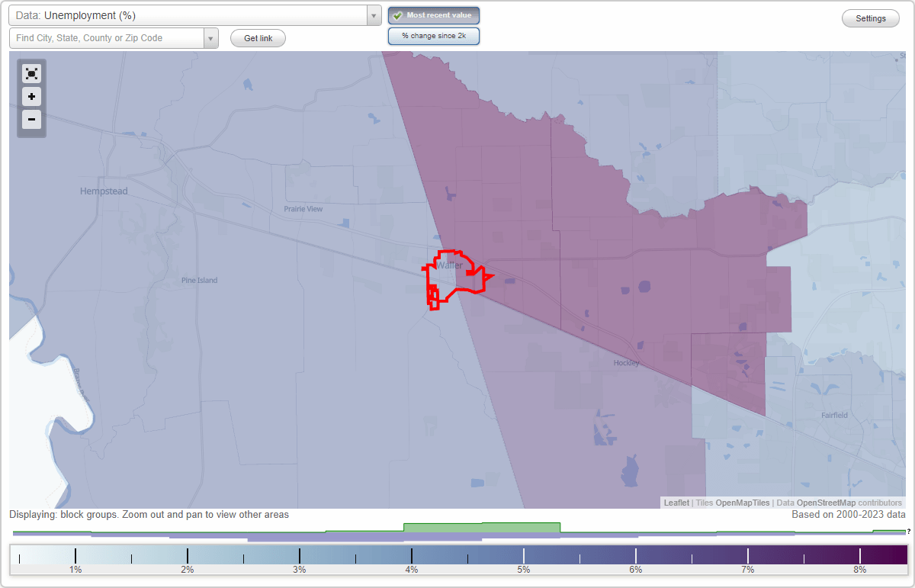Enable the "% change since 2k" view

(x=434, y=36)
